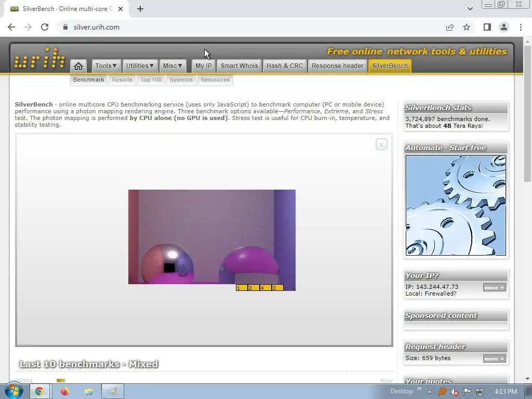
Task: Click the urih dotted logo
Action: [x=39, y=58]
